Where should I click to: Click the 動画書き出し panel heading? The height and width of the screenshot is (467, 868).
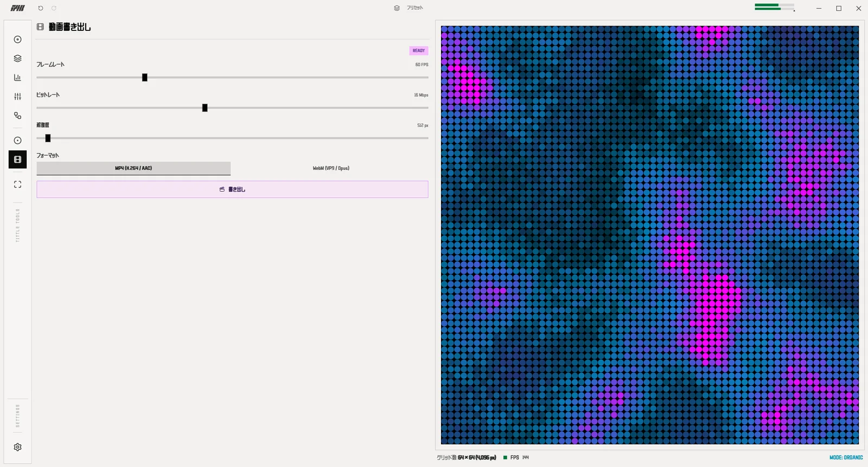[x=70, y=27]
